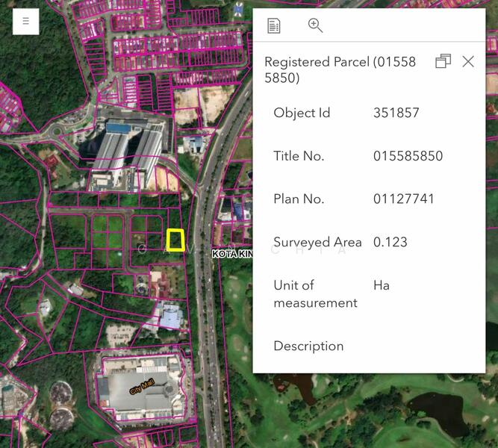
Task: Close the Registered Parcel popup
Action: tap(468, 61)
